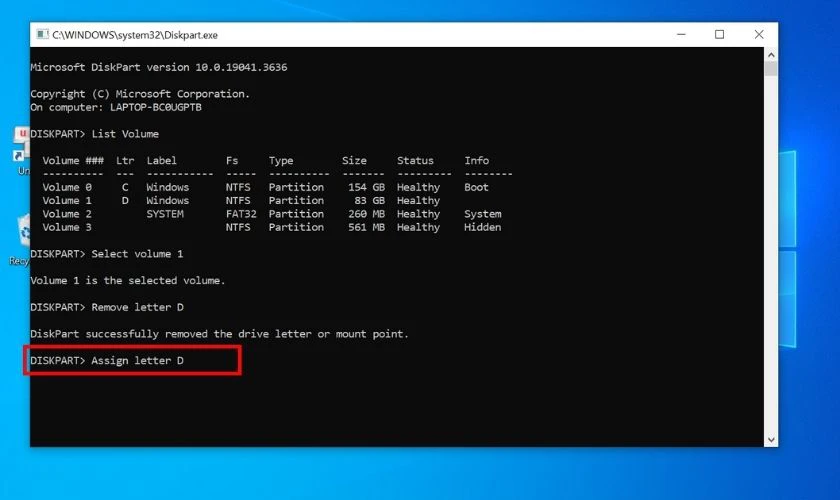The width and height of the screenshot is (840, 500).
Task: Click the 'On computer: LAPTOP-BC0UGPTB' line
Action: [x=116, y=107]
